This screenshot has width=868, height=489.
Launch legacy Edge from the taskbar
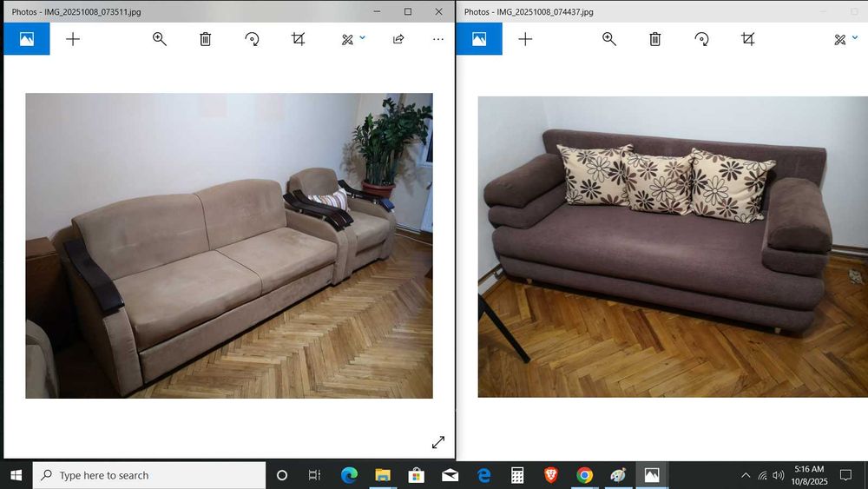pos(483,475)
